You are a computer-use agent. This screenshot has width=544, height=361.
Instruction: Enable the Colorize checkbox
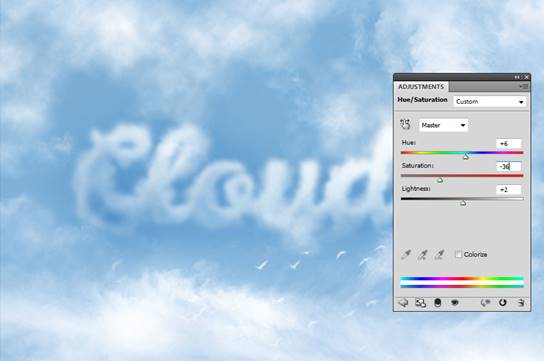tap(458, 254)
